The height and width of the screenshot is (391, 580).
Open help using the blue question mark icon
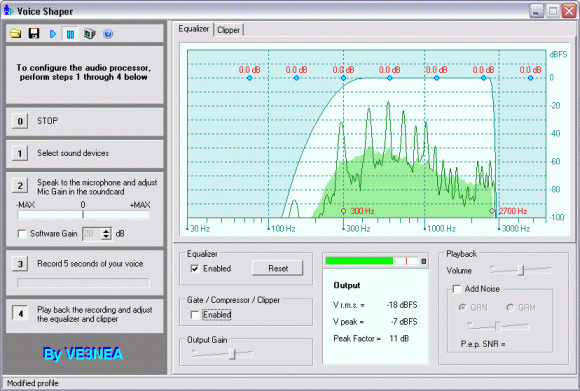pos(108,34)
